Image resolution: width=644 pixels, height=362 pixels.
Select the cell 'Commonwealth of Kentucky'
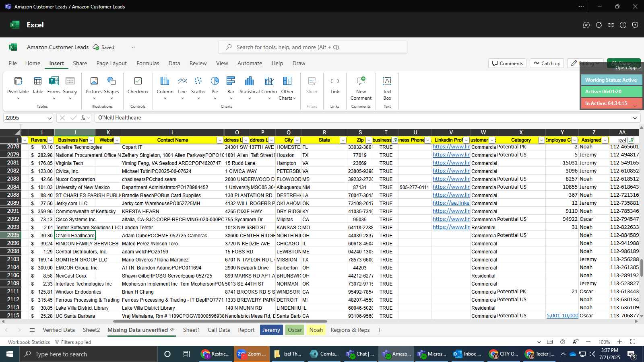[75, 211]
